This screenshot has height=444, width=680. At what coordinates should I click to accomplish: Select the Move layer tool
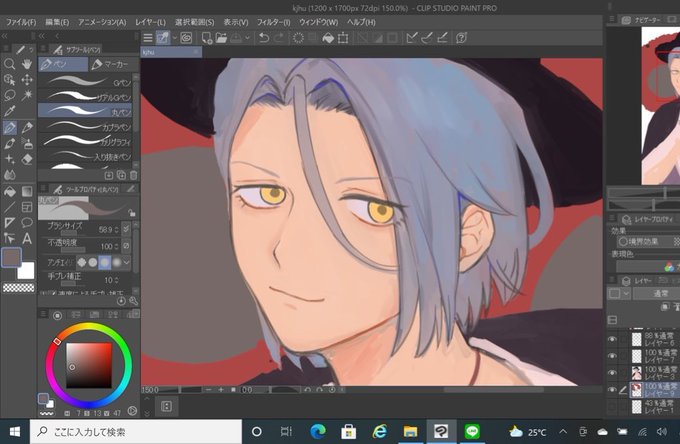[x=27, y=80]
